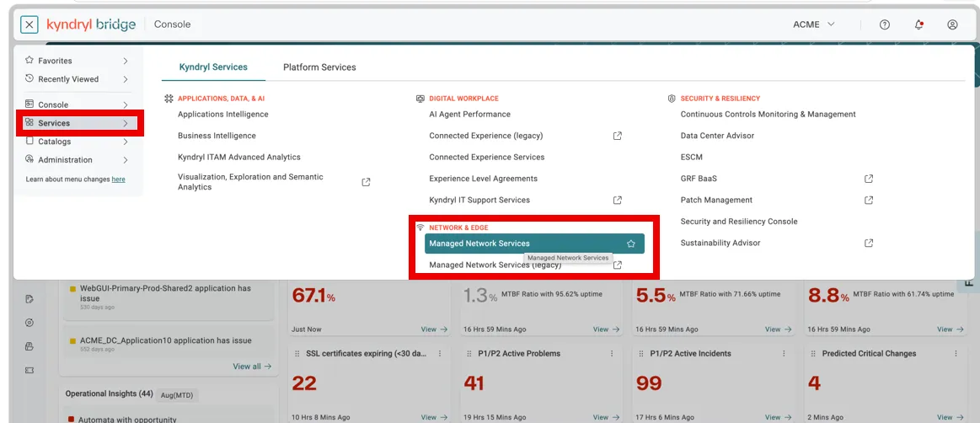Open Data Center Advisor service
980x423 pixels.
pyautogui.click(x=717, y=136)
